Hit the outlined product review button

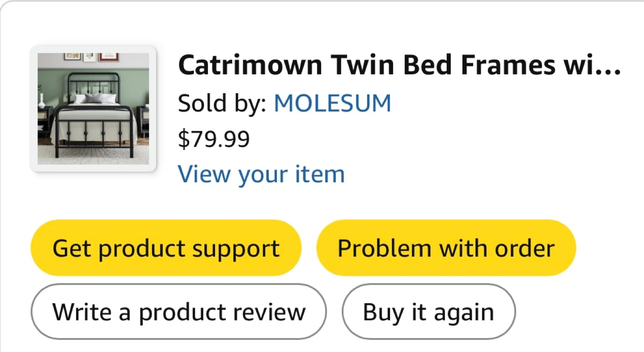pos(178,312)
